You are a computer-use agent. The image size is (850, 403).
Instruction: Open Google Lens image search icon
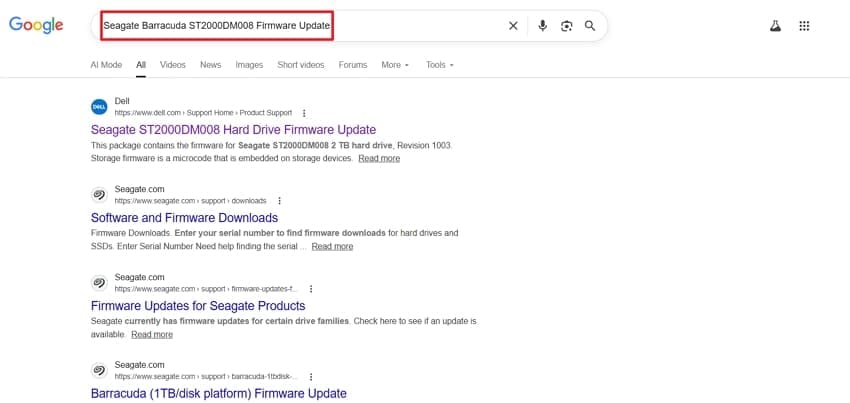click(566, 26)
